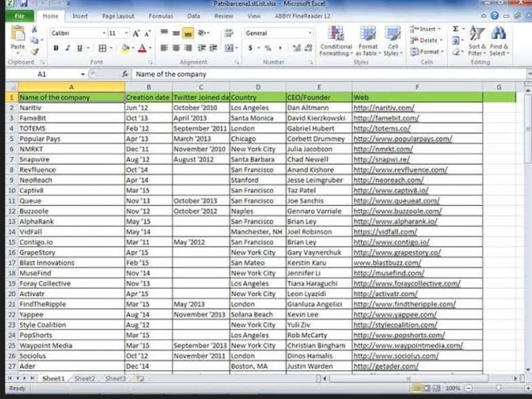Click Insert cells button
Viewport: 532px width, 399px height.
(426, 29)
